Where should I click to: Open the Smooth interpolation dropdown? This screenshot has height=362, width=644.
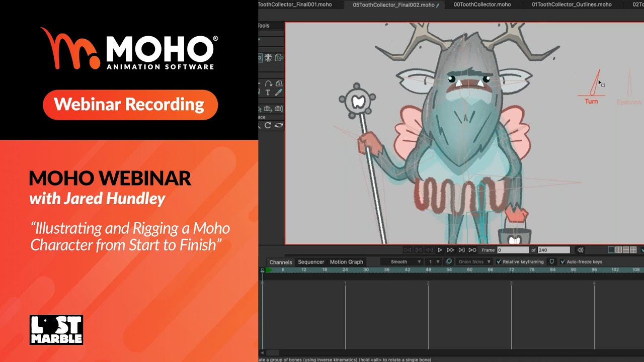[x=401, y=262]
